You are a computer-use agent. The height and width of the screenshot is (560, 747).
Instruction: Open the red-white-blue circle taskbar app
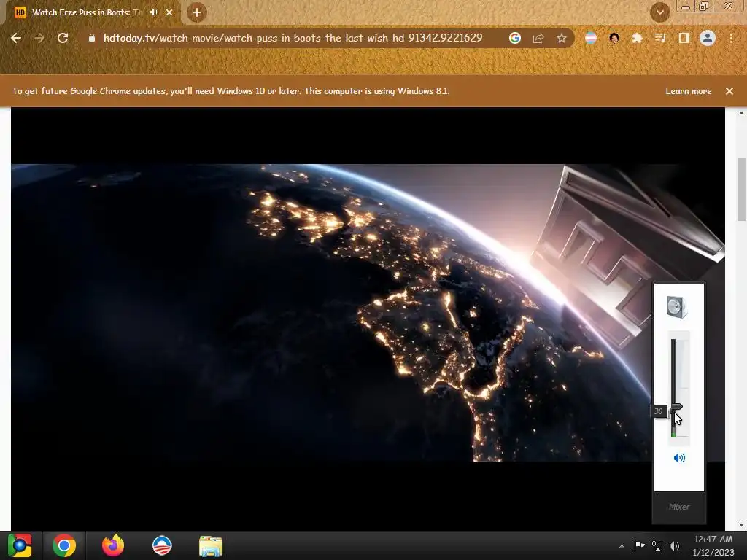coord(161,545)
